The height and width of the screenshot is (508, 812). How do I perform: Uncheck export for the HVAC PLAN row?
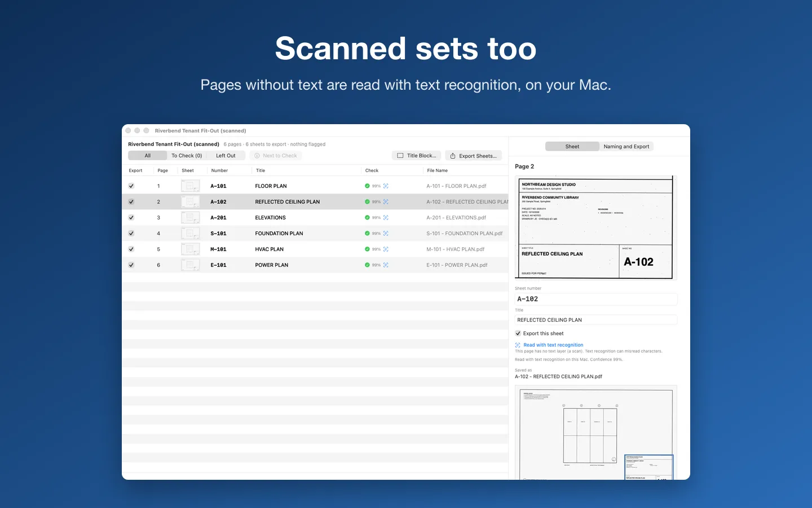(x=131, y=249)
